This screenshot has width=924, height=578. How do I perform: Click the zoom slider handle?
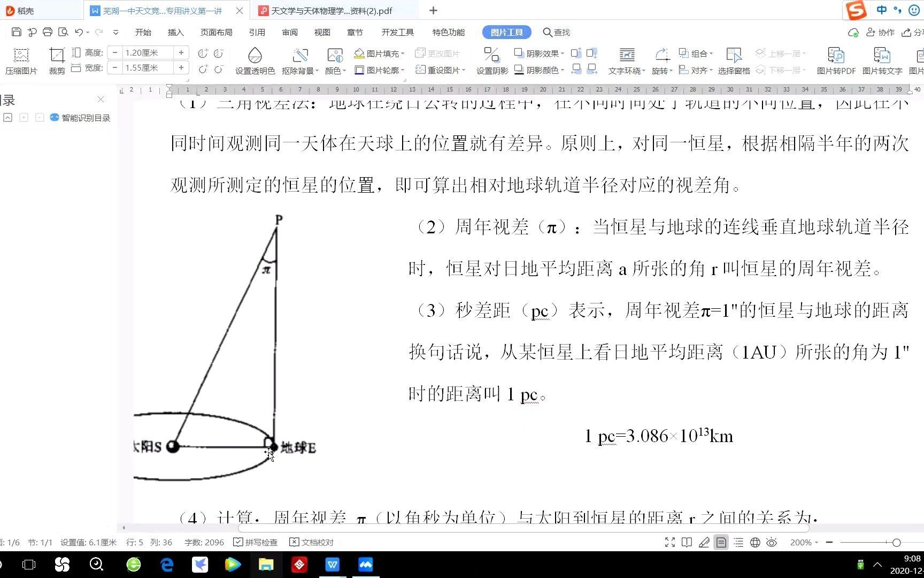[896, 542]
